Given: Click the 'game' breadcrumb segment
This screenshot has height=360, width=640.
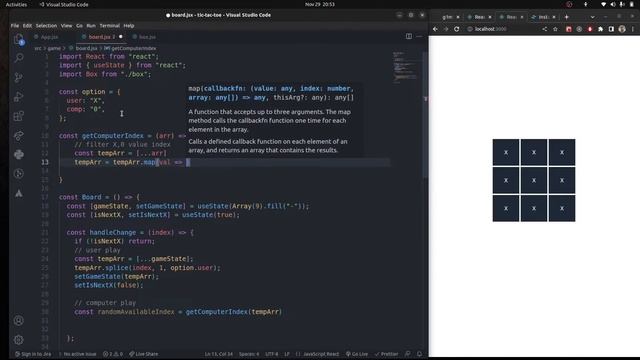Looking at the screenshot, I should (x=54, y=48).
